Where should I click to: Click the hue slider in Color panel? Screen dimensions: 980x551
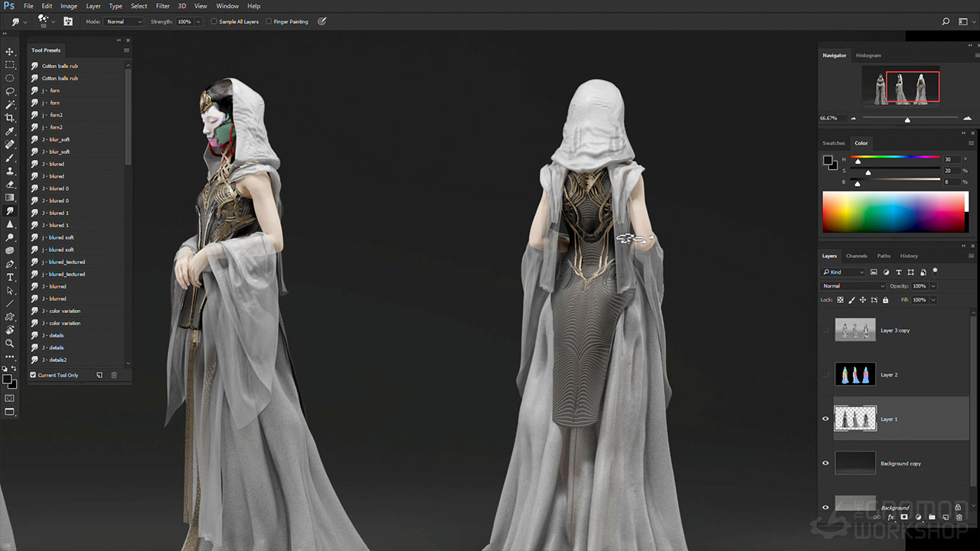coord(895,158)
